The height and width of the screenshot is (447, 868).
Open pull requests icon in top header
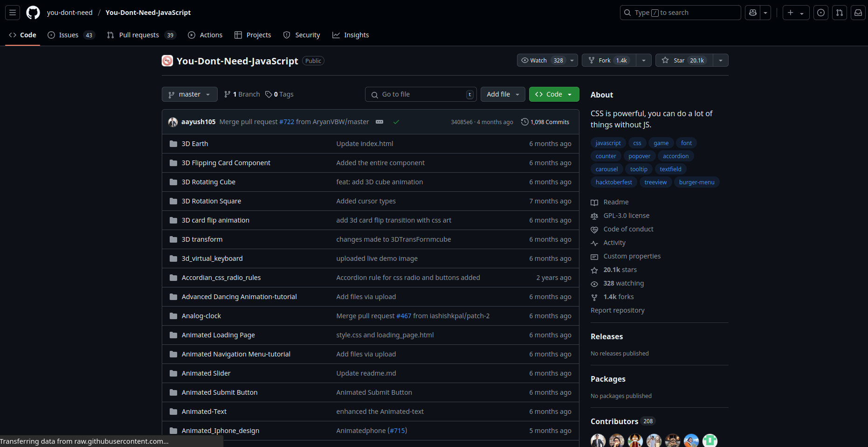click(x=840, y=13)
